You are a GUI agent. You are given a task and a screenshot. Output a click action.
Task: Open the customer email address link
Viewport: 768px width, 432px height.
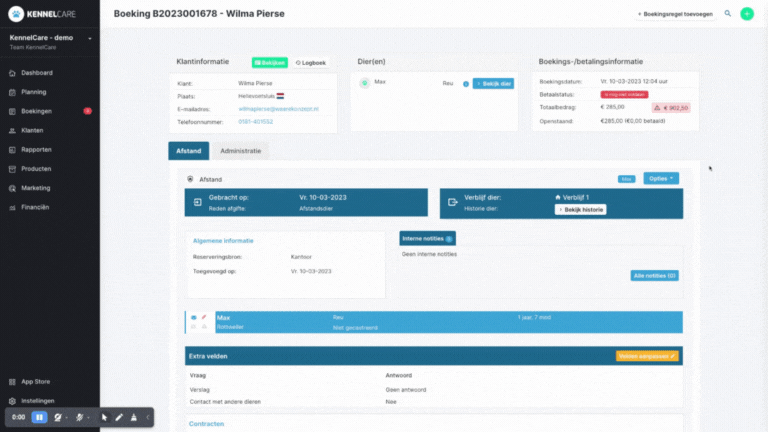[278, 109]
